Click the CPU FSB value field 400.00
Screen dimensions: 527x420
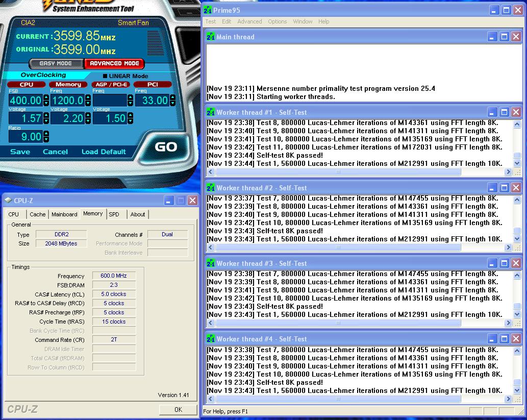click(26, 100)
